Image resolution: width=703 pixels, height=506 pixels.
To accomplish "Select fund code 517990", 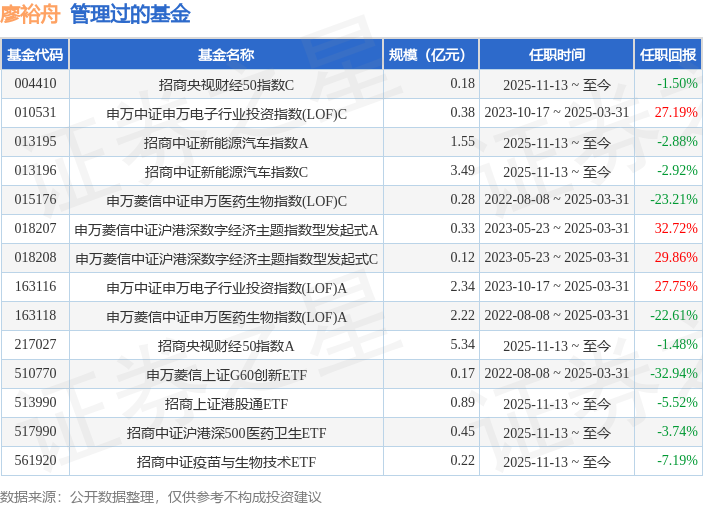I will [x=35, y=431].
